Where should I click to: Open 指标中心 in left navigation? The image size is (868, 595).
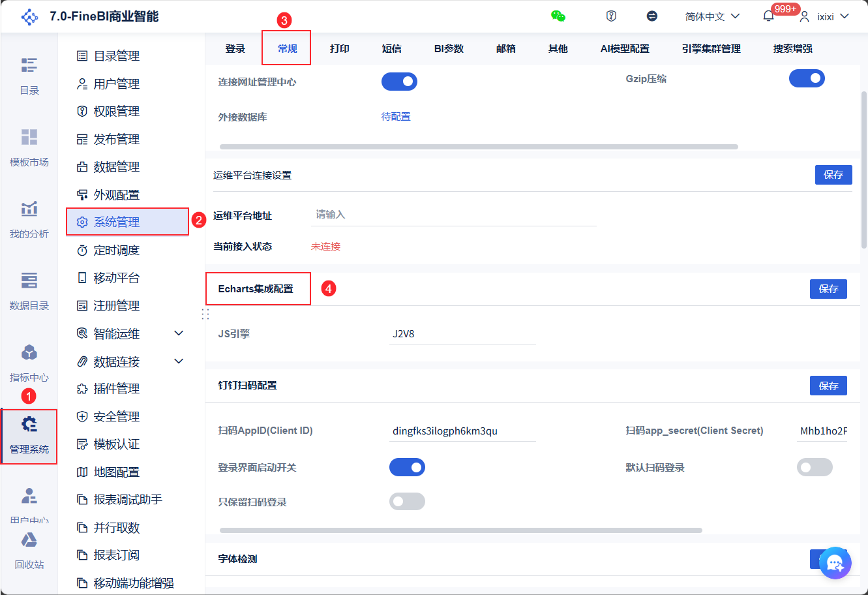click(x=29, y=363)
